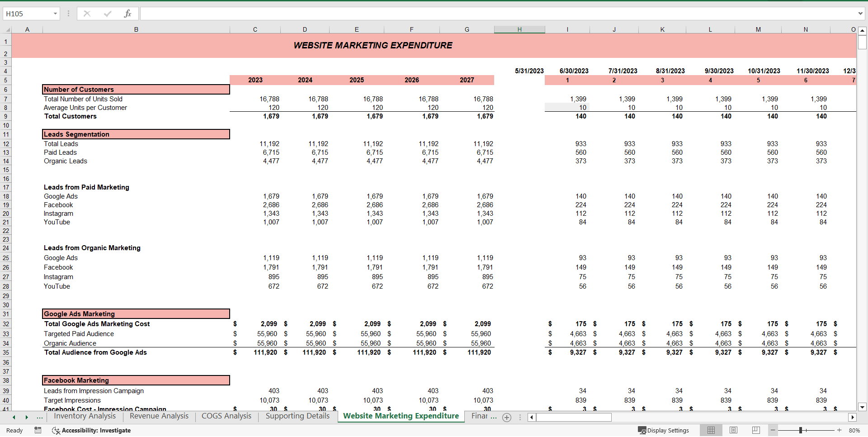
Task: Click the Insert Function (fx) icon
Action: (128, 13)
